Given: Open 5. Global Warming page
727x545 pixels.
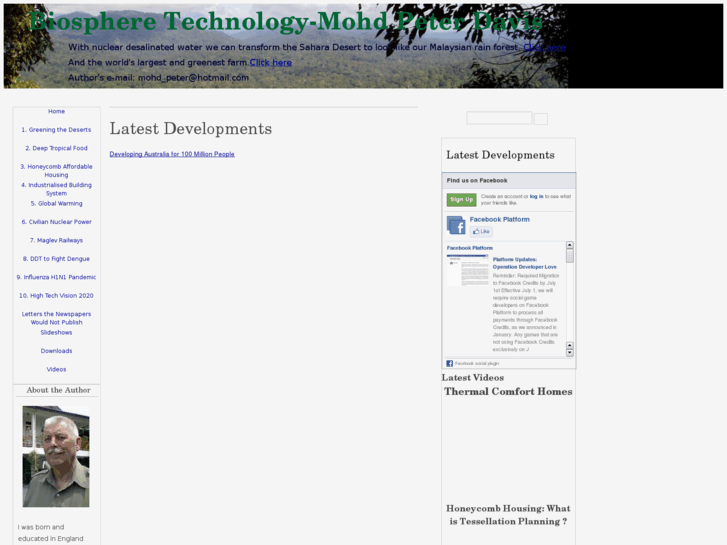Looking at the screenshot, I should coord(57,204).
